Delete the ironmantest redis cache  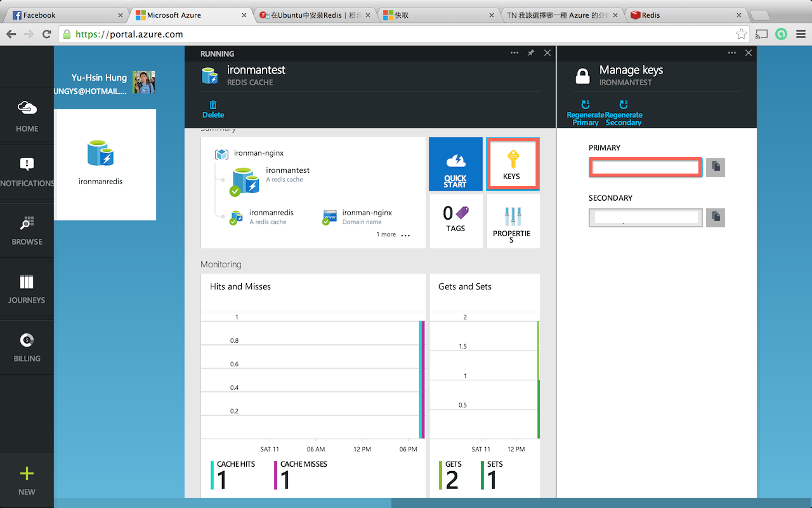coord(213,109)
